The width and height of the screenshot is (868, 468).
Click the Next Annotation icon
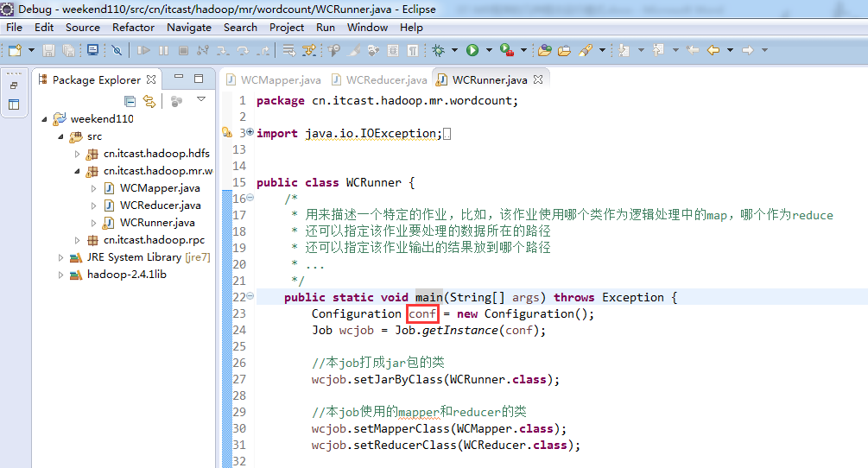pos(624,50)
